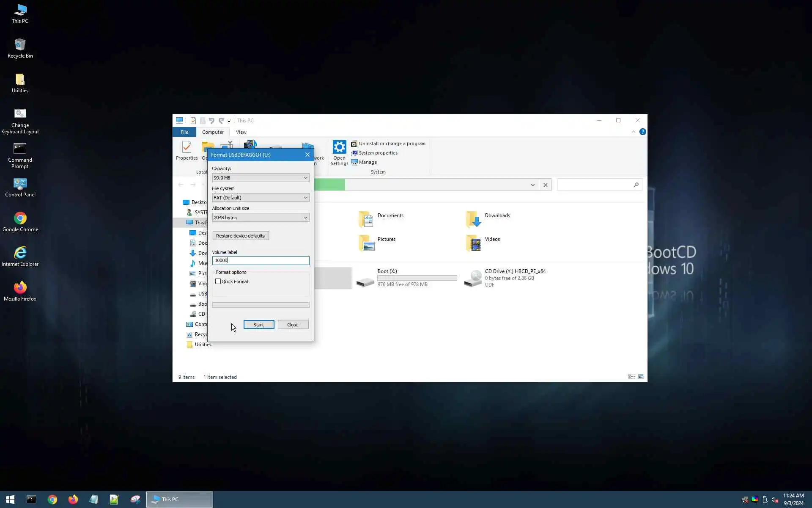The height and width of the screenshot is (508, 812).
Task: Expand the Allocation unit size dropdown
Action: click(x=261, y=218)
